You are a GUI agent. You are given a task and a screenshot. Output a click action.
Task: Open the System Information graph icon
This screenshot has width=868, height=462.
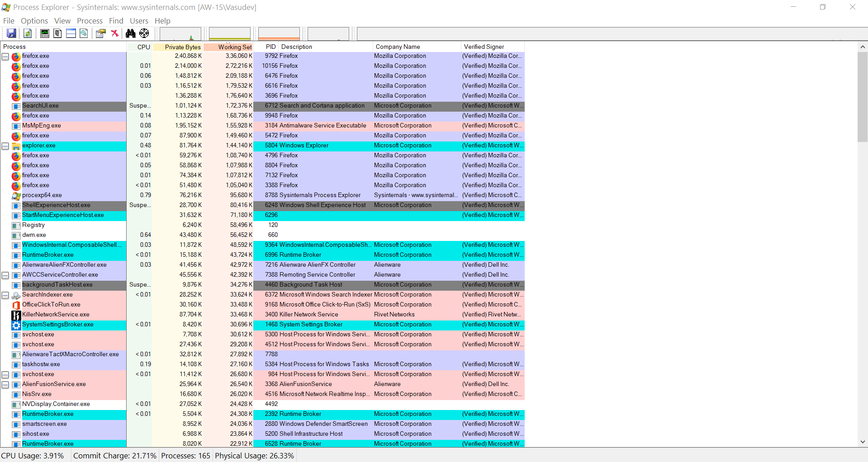(44, 33)
